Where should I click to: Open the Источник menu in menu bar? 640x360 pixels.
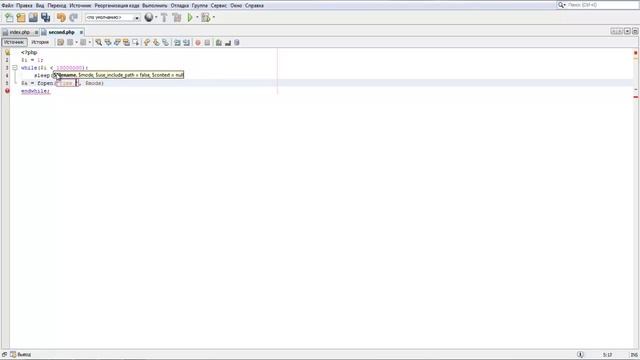80,6
